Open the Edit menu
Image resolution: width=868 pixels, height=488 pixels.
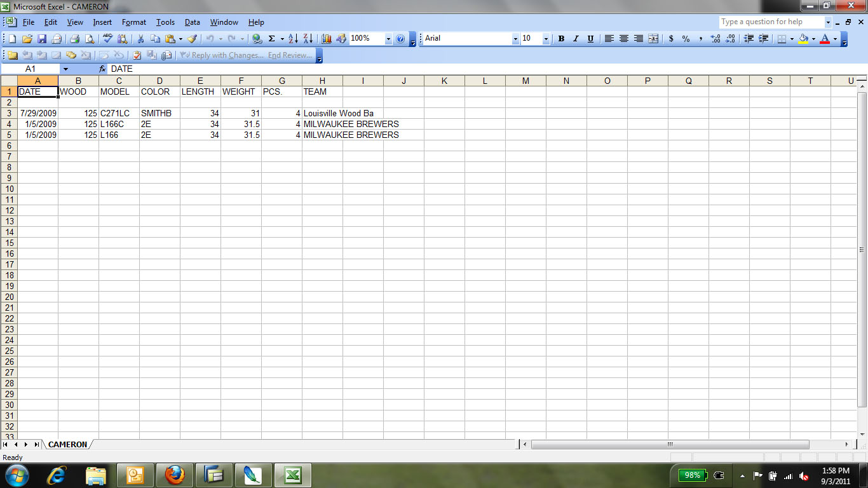(x=51, y=22)
